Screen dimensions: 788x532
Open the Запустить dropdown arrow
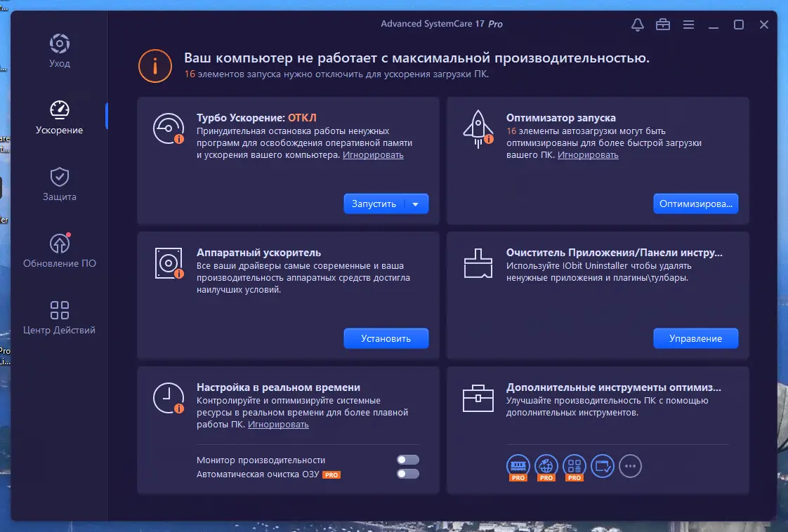(416, 204)
